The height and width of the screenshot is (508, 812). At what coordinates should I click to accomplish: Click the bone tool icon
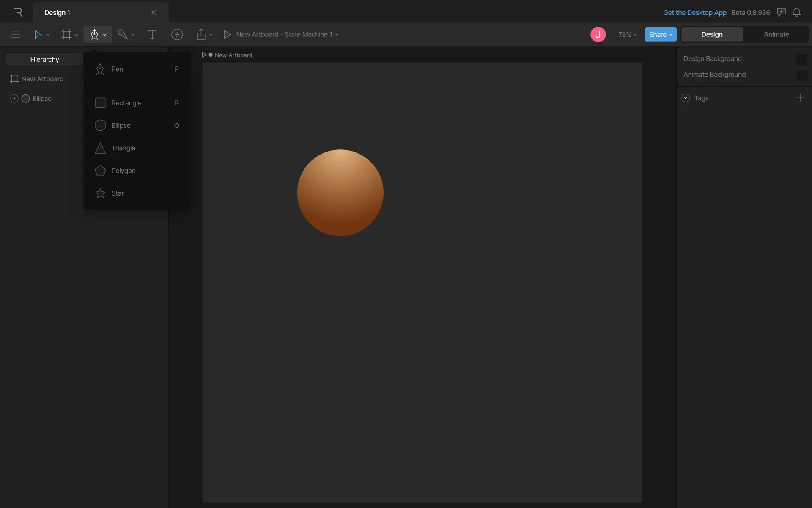click(123, 34)
